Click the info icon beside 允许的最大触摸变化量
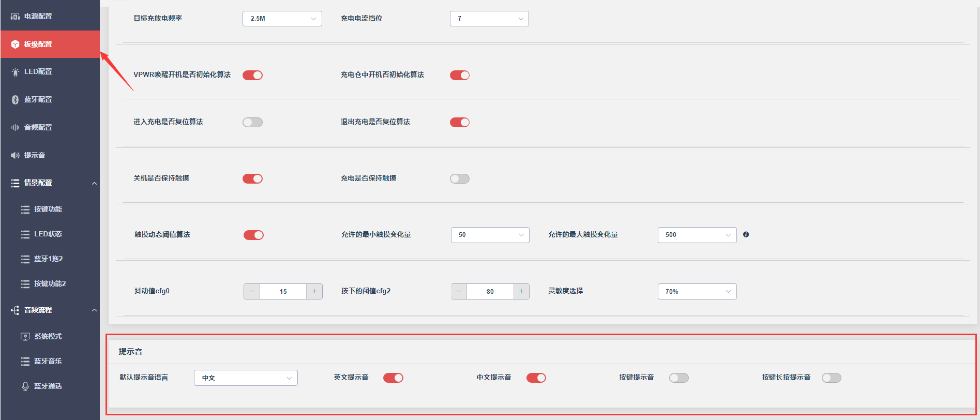Screen dimensions: 980x420 [746, 234]
